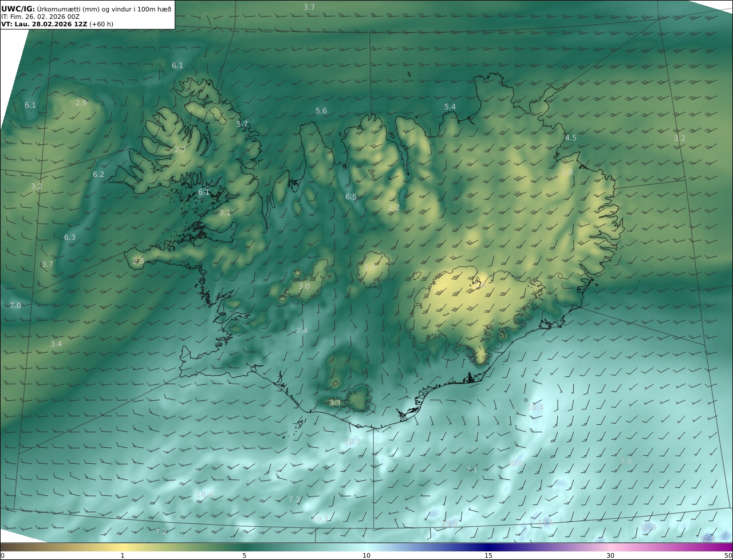The height and width of the screenshot is (560, 733).
Task: Click the color scale tick label "10"
Action: pos(366,555)
